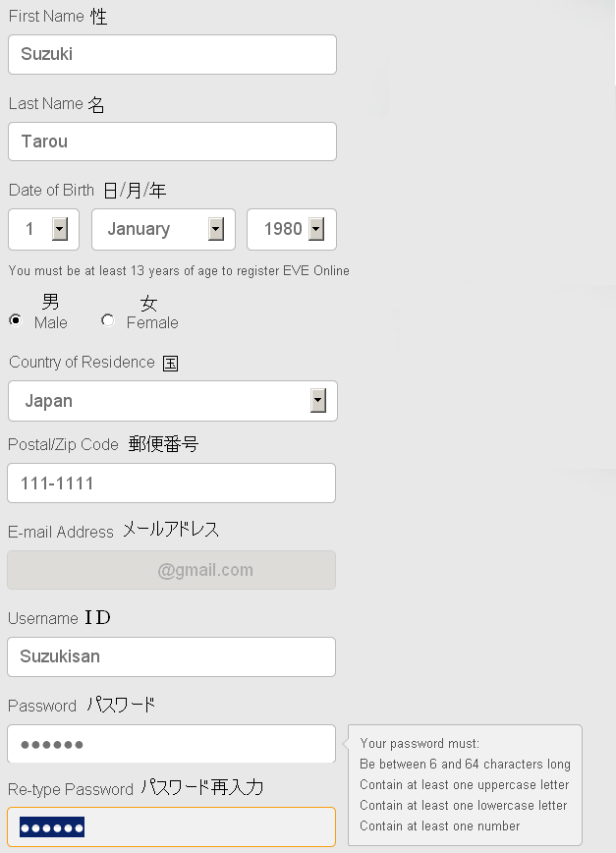
Task: Click the 'Male' text label
Action: (x=51, y=322)
